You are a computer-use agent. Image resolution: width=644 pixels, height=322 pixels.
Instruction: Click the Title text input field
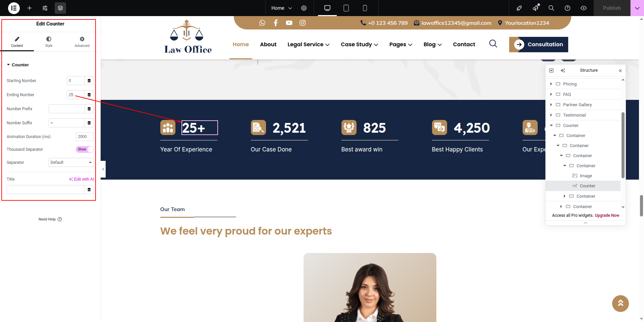pos(46,190)
